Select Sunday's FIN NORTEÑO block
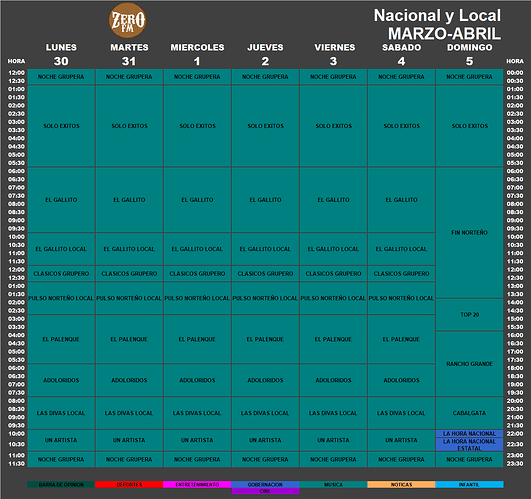This screenshot has height=499, width=531. pyautogui.click(x=469, y=233)
